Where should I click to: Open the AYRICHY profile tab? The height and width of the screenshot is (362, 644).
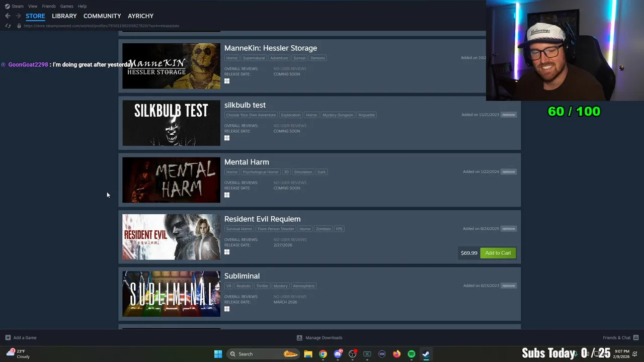(140, 16)
